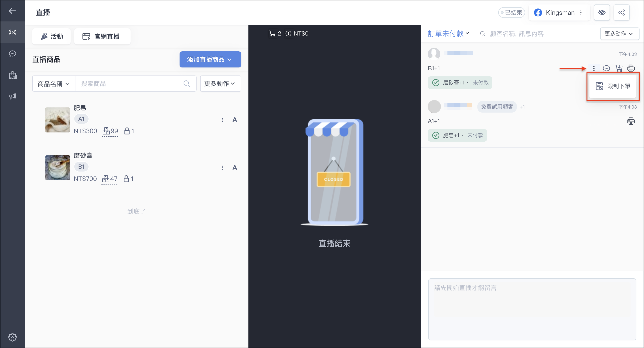Open the settings gear icon
This screenshot has height=348, width=644.
tap(13, 337)
